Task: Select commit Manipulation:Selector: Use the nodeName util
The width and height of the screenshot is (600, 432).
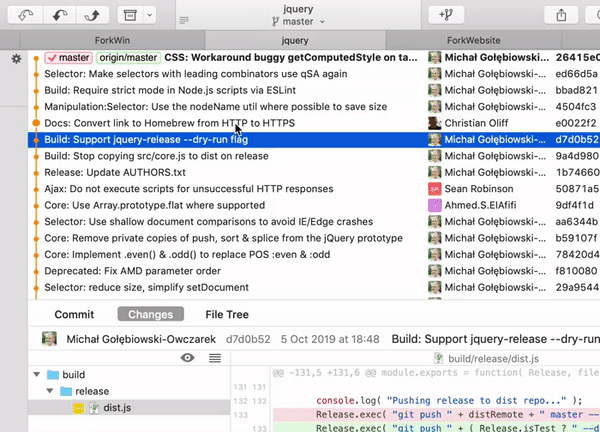Action: point(314,107)
